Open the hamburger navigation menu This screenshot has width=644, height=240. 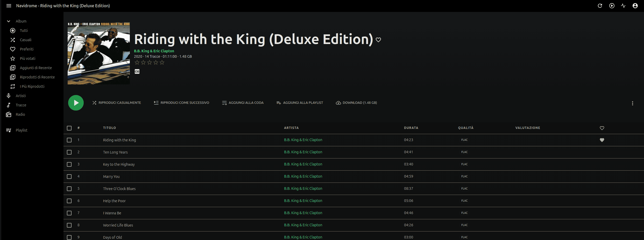pyautogui.click(x=9, y=6)
